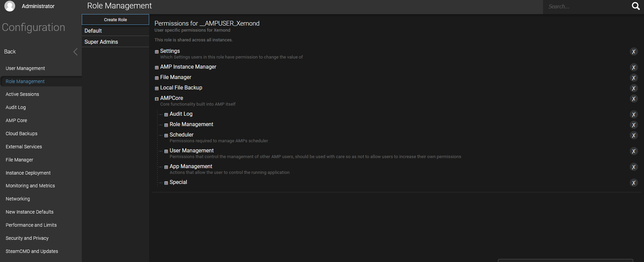This screenshot has width=644, height=262.
Task: Collapse the AMPCore node
Action: coord(157,99)
